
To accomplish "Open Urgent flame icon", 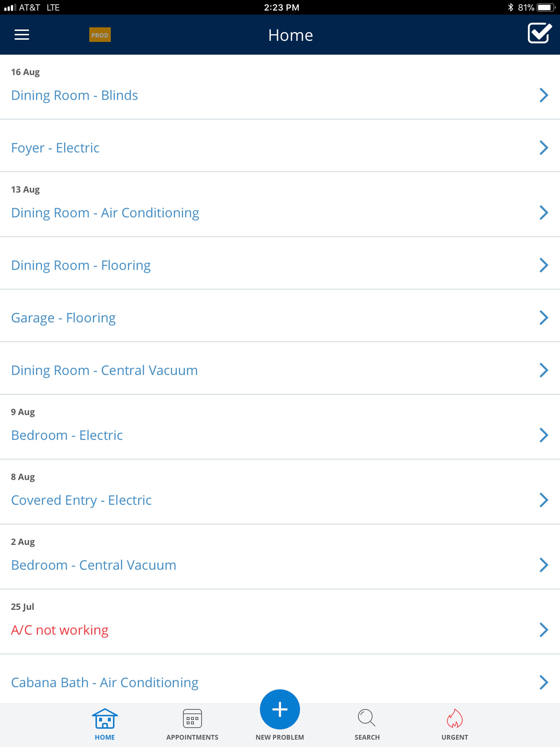I will click(x=455, y=718).
